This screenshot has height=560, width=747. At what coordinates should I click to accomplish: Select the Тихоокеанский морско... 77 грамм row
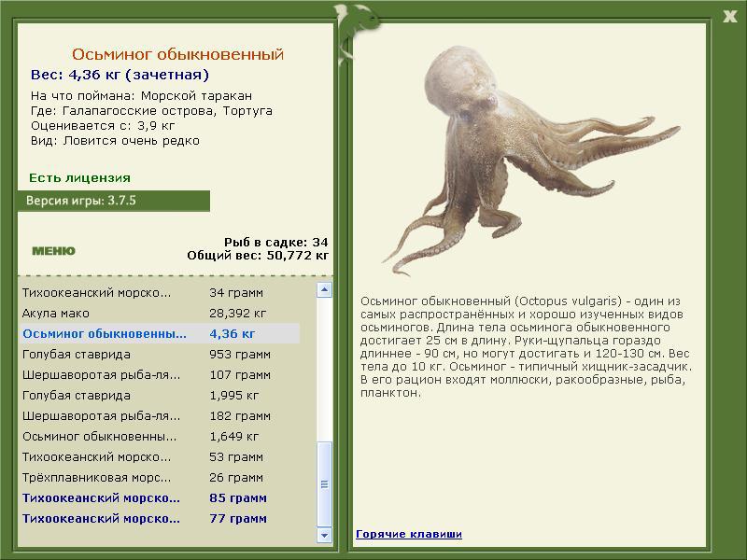[x=160, y=518]
